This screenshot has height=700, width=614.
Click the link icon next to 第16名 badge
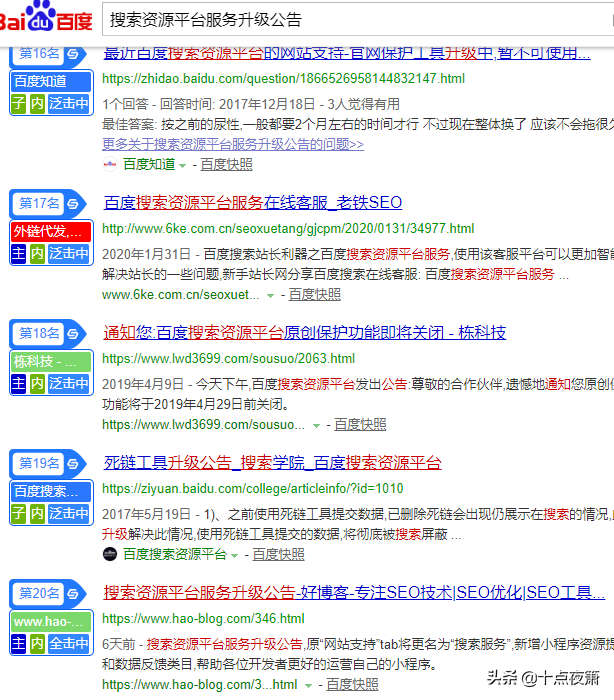[73, 54]
